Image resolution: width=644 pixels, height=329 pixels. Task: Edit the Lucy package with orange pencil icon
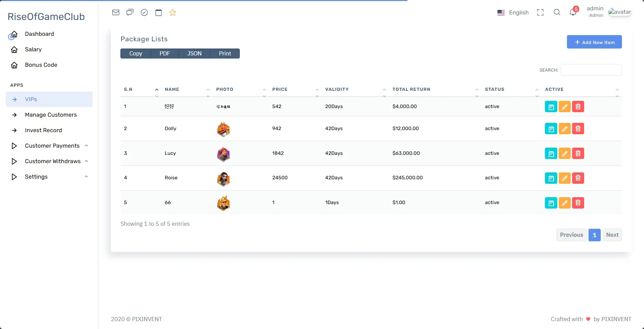(564, 153)
